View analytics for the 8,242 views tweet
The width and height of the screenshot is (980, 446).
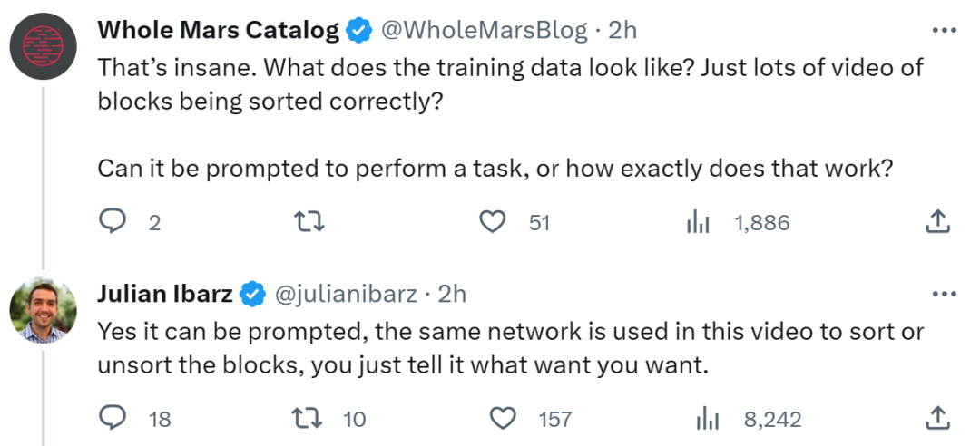[707, 418]
